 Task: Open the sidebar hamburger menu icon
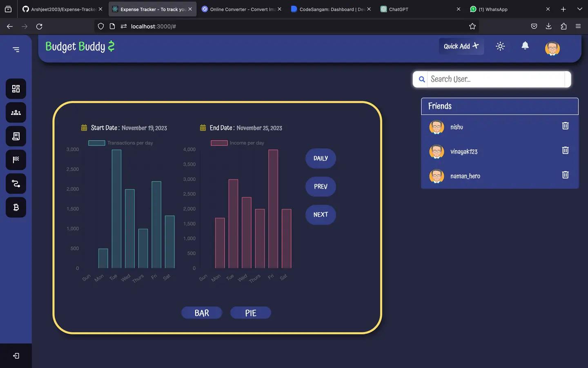point(16,49)
